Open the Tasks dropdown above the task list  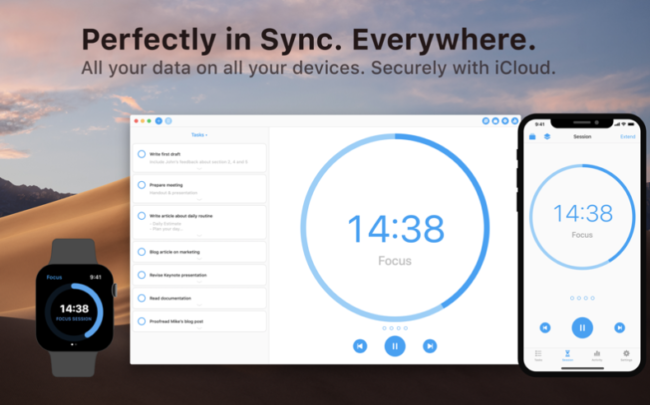click(199, 135)
